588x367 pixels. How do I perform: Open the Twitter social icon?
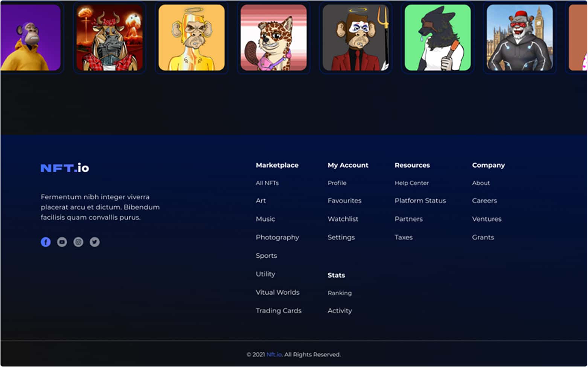(95, 242)
